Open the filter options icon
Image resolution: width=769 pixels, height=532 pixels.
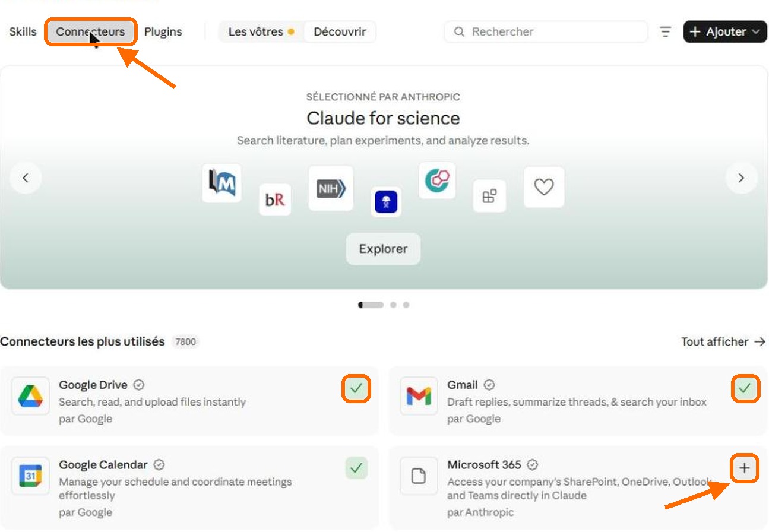pyautogui.click(x=666, y=32)
